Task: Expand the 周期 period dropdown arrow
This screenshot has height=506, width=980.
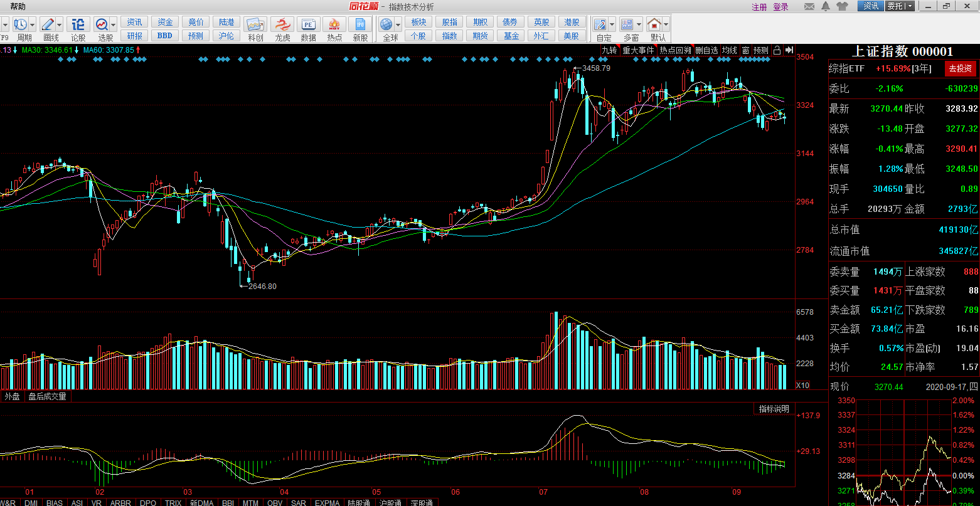Action: click(32, 24)
